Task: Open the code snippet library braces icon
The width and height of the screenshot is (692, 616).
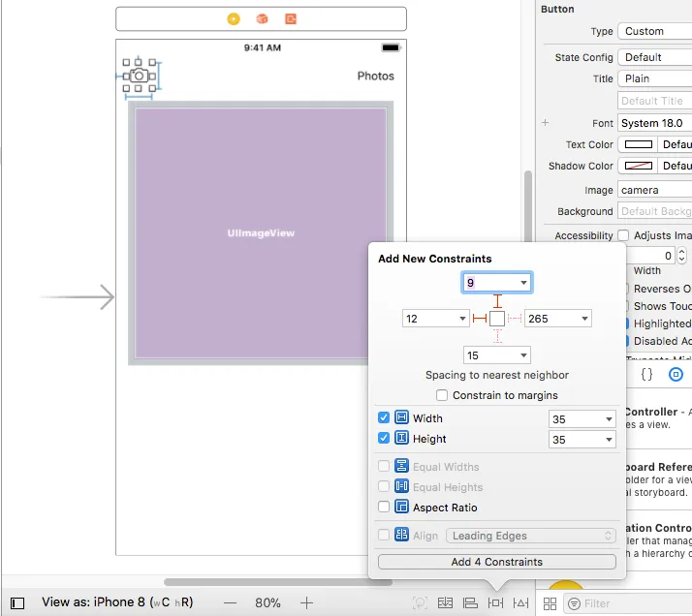Action: coord(646,375)
